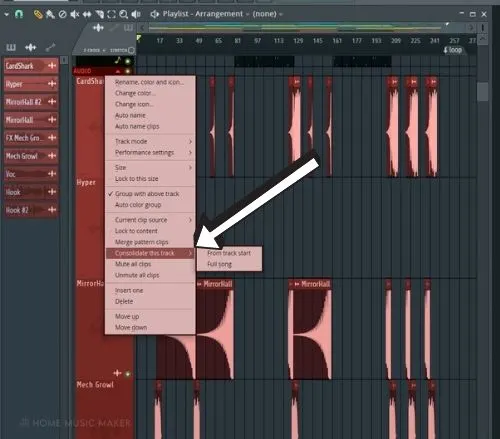Choose From track start option
This screenshot has height=439, width=500.
click(229, 253)
